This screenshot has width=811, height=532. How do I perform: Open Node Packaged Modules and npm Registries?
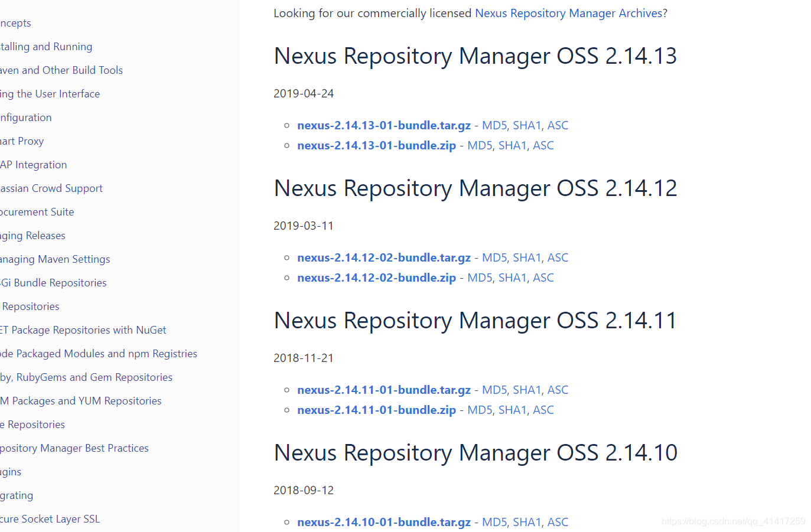click(x=99, y=354)
